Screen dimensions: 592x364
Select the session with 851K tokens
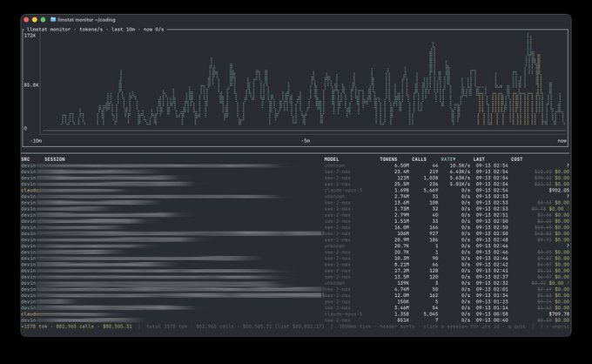(x=295, y=320)
